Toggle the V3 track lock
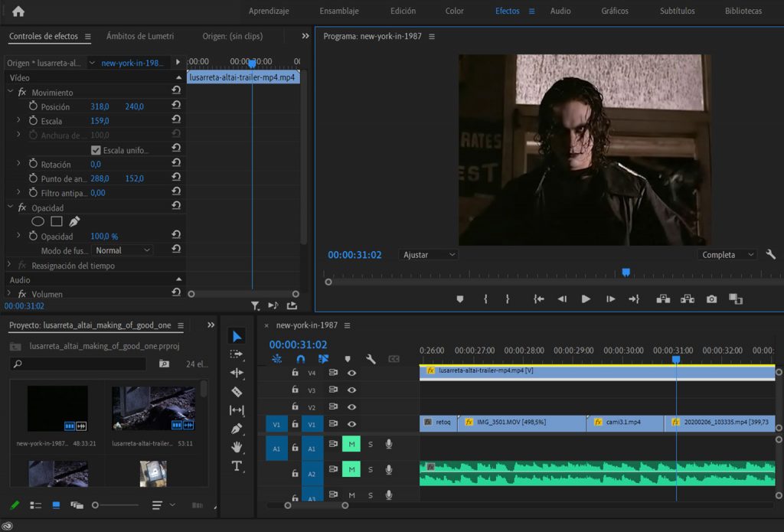This screenshot has height=532, width=784. (x=295, y=390)
